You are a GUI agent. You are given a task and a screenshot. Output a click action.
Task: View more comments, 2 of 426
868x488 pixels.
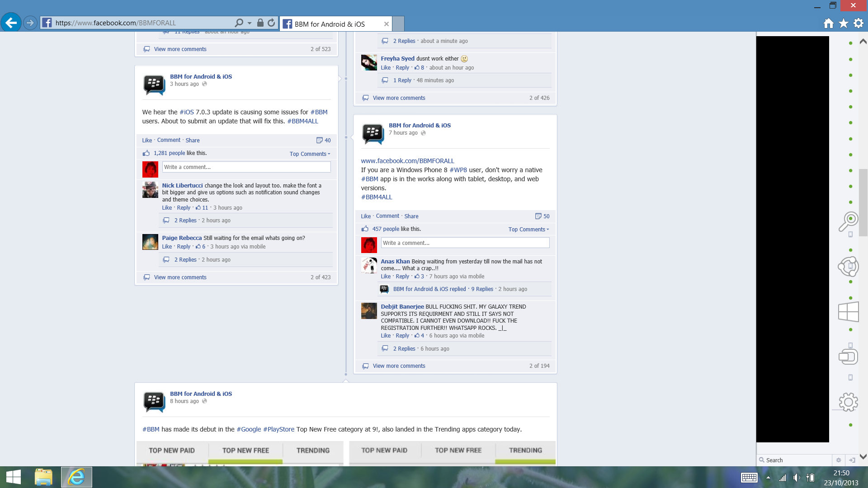[x=399, y=98]
